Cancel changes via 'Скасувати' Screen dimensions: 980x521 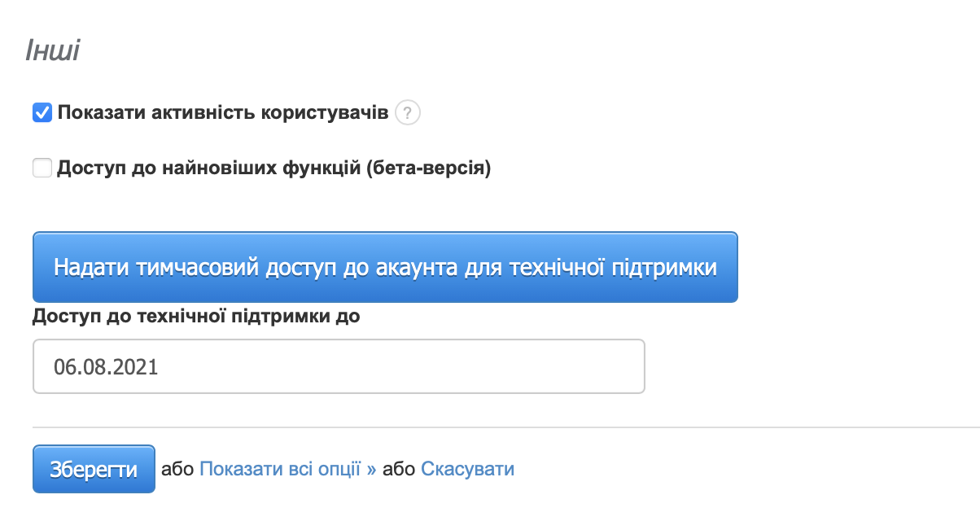click(467, 469)
